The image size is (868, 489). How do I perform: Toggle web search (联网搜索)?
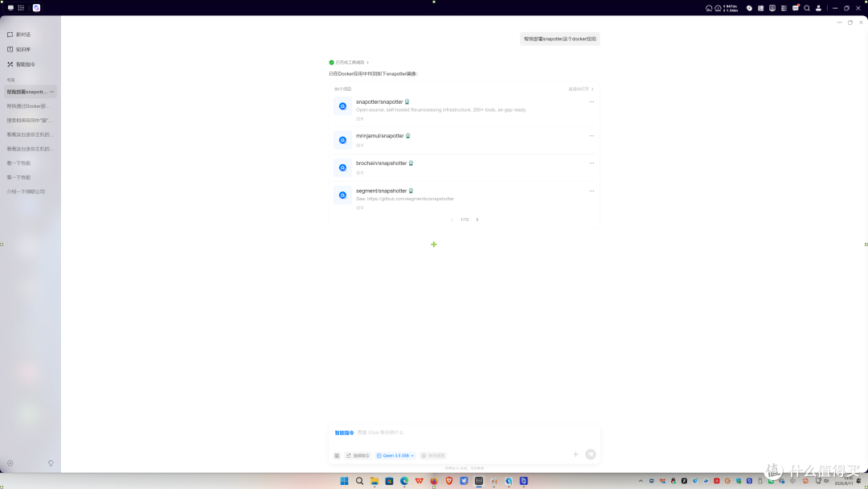coord(433,456)
